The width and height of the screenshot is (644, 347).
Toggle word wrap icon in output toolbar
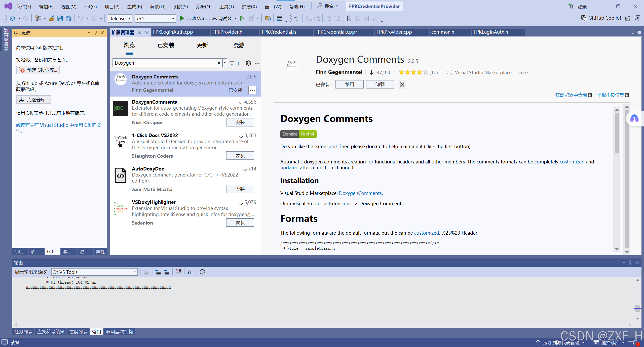pos(191,272)
